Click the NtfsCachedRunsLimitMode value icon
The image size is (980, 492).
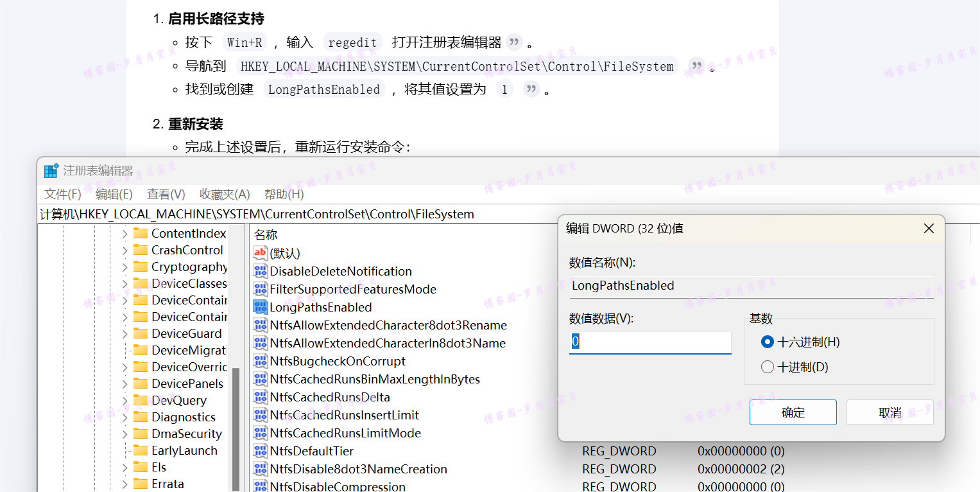click(x=260, y=433)
